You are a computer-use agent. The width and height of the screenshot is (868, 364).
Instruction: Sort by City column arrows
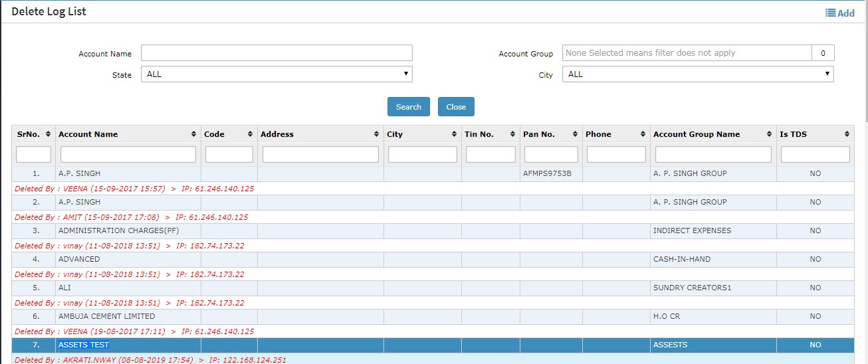[x=454, y=134]
